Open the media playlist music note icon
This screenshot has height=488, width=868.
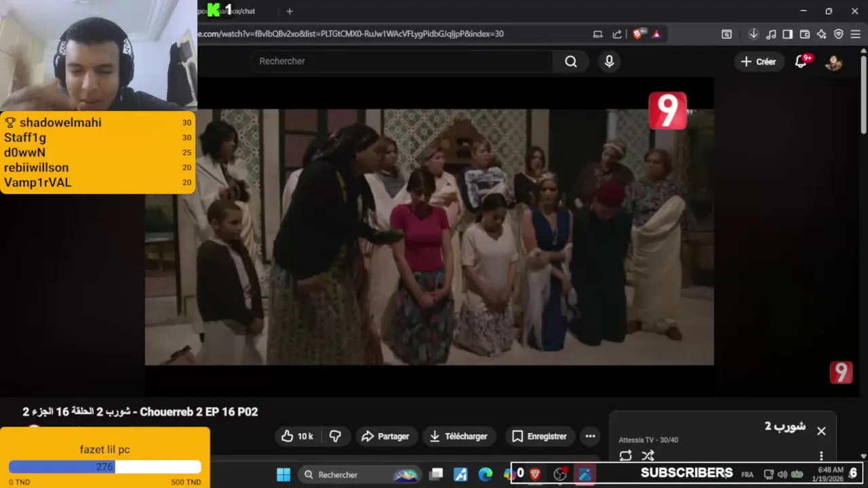click(771, 34)
